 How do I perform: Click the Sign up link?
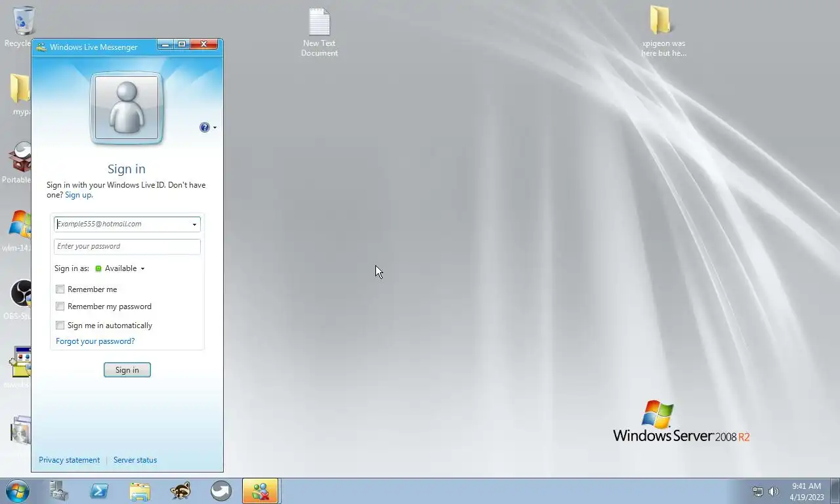[79, 195]
